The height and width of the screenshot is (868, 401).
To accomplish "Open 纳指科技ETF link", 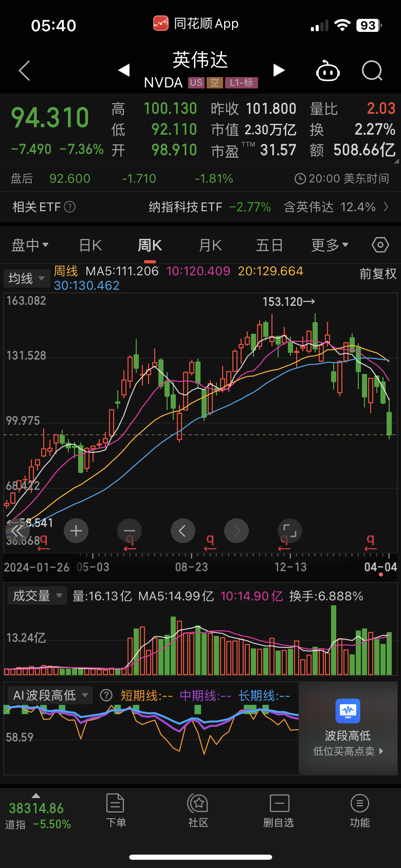I will pyautogui.click(x=185, y=207).
